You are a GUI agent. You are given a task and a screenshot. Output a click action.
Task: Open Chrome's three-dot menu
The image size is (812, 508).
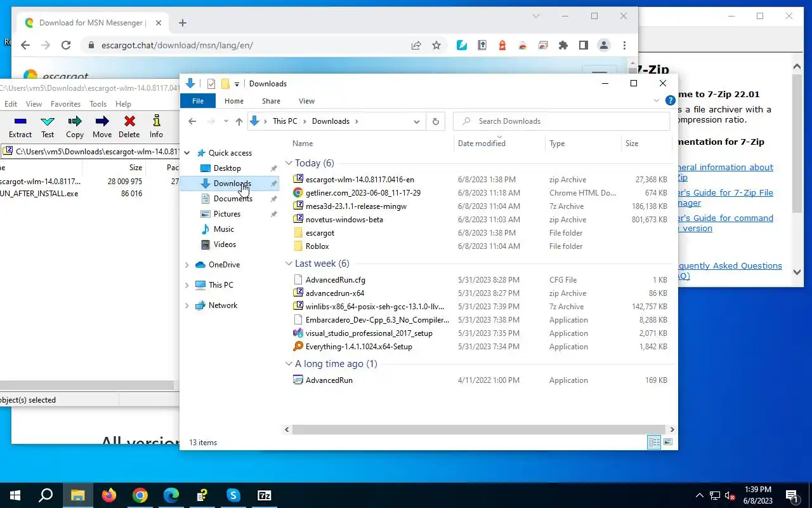625,45
